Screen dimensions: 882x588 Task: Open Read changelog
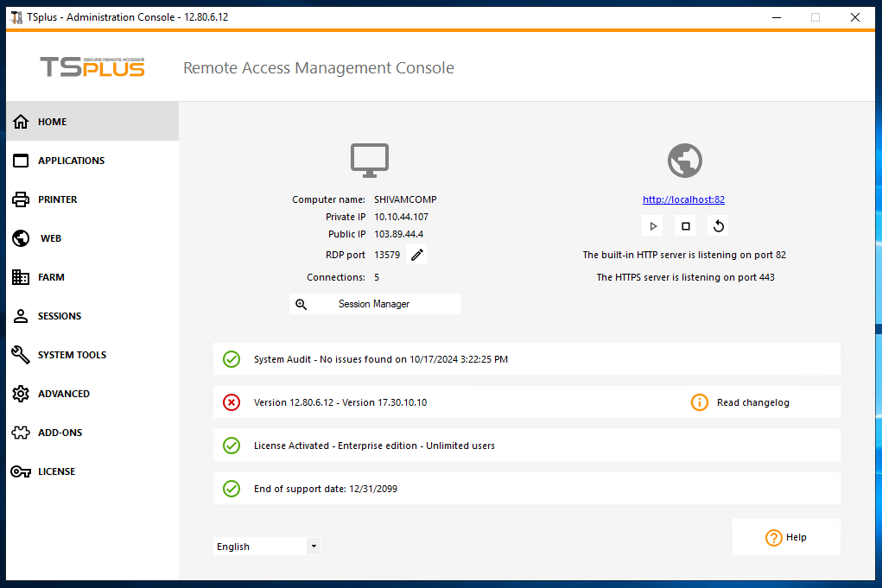point(752,402)
